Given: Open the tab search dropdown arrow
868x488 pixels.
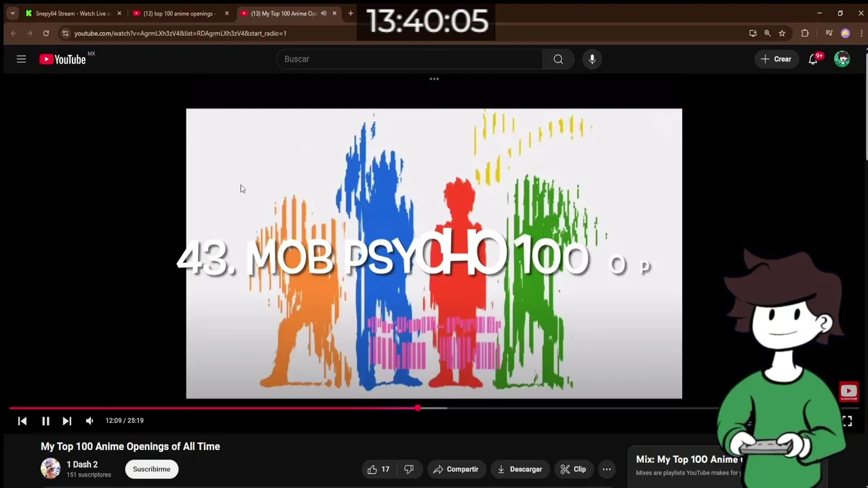Looking at the screenshot, I should [12, 14].
